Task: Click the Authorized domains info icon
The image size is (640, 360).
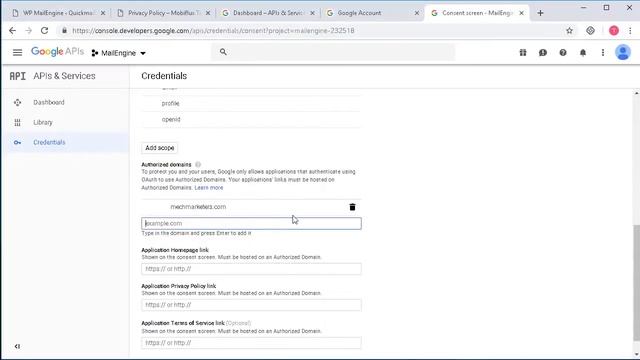Action: pos(198,164)
